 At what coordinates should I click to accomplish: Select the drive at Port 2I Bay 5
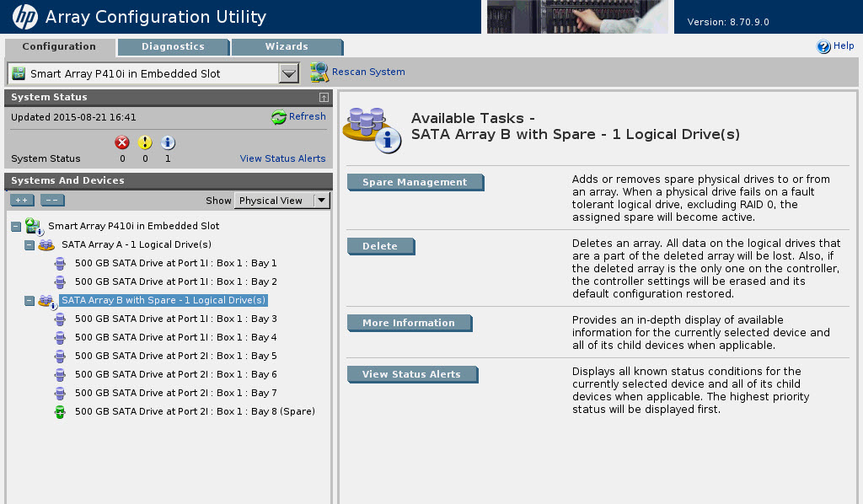click(x=175, y=356)
